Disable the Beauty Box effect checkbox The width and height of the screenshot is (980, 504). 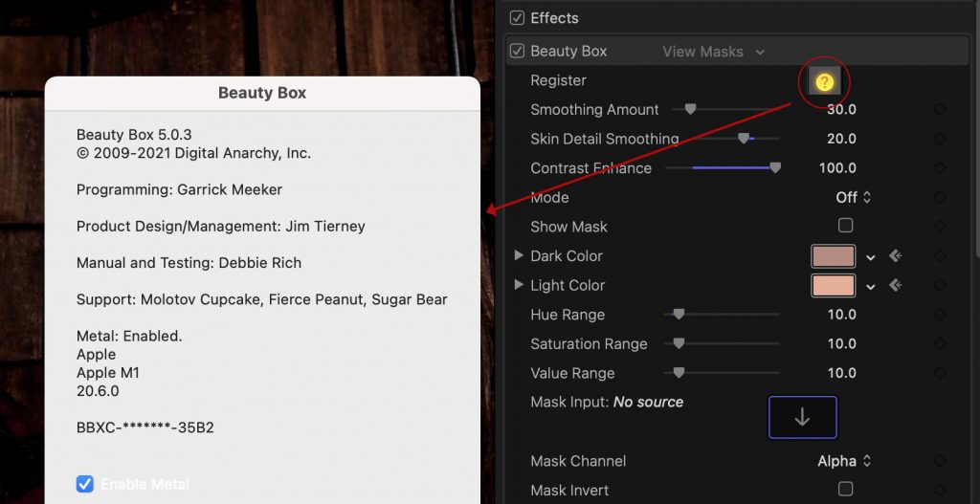[x=517, y=52]
